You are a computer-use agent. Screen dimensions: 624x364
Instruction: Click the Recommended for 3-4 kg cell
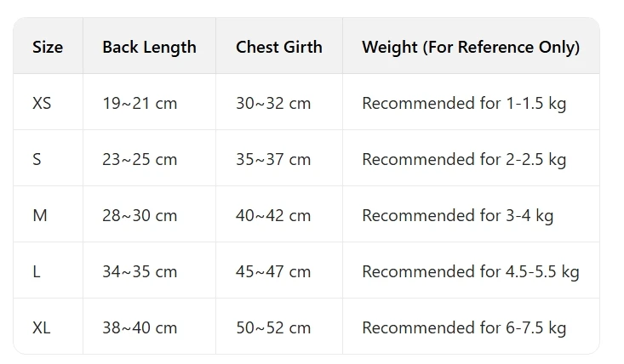click(x=457, y=215)
